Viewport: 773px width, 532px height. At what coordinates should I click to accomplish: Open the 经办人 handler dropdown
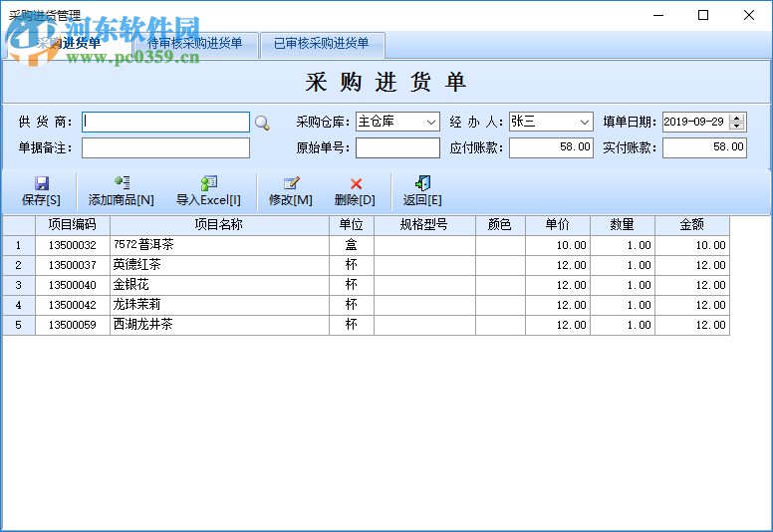coord(585,122)
